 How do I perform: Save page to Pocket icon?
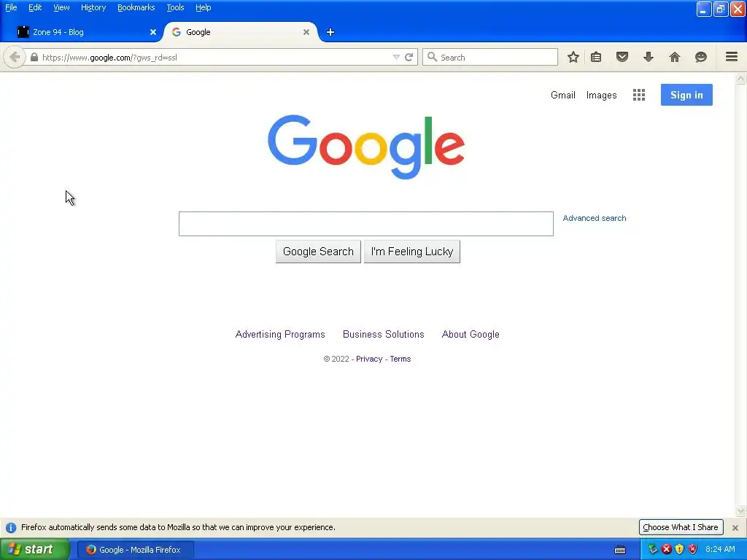[x=622, y=57]
